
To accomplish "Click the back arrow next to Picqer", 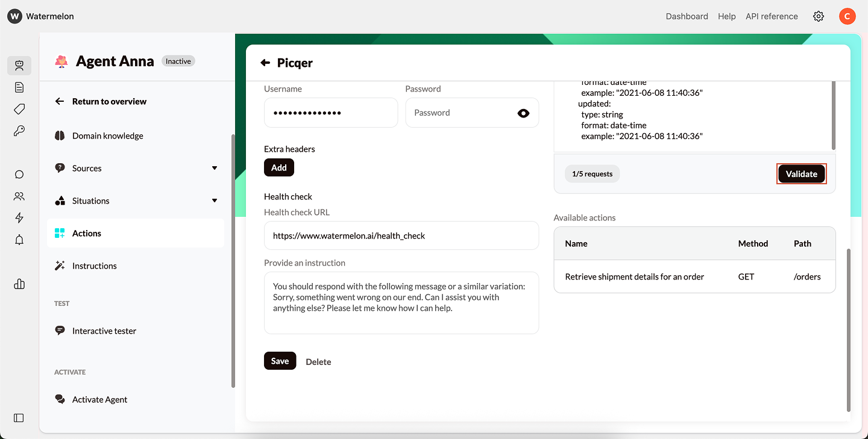I will pos(265,62).
